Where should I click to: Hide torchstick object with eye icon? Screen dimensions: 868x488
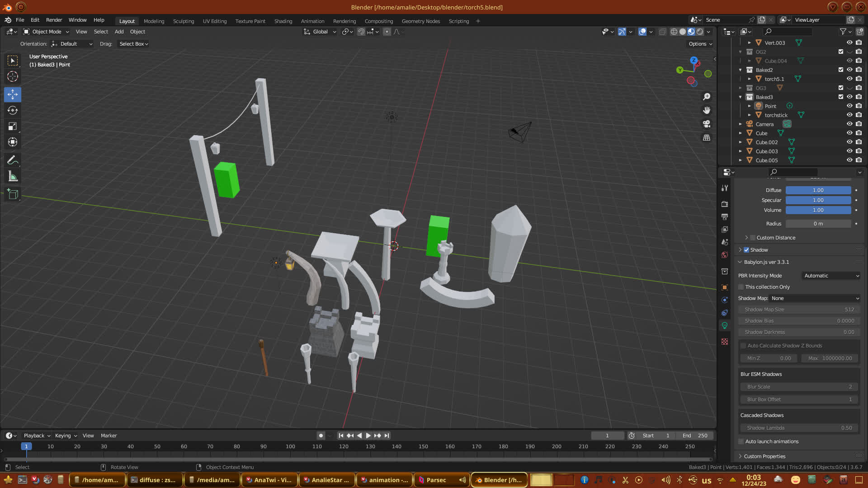tap(849, 115)
